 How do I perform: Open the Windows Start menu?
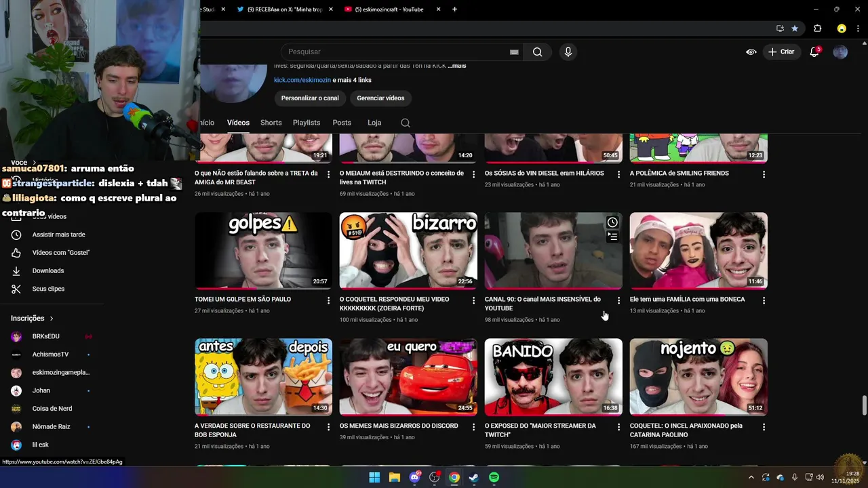[374, 477]
